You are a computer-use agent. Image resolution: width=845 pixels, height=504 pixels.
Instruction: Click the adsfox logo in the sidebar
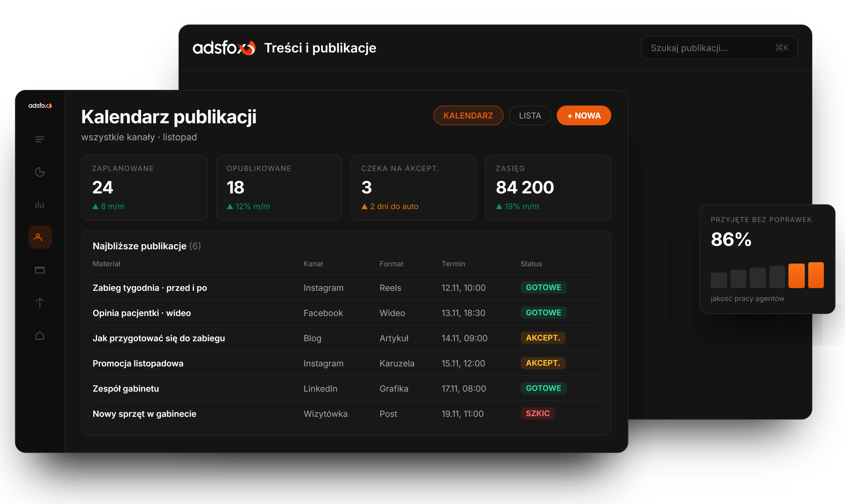40,106
